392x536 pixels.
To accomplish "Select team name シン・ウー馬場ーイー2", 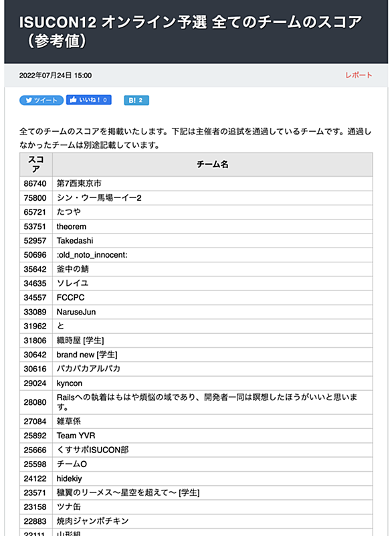I will click(99, 198).
